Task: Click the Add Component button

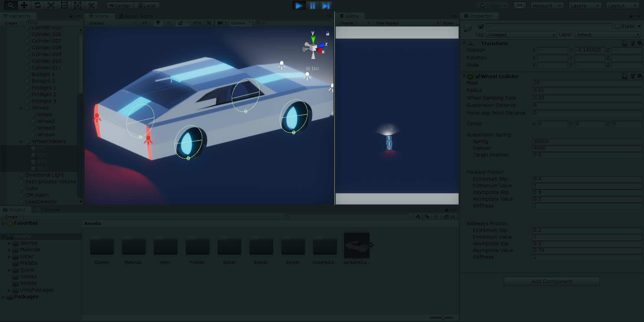Action: (552, 281)
